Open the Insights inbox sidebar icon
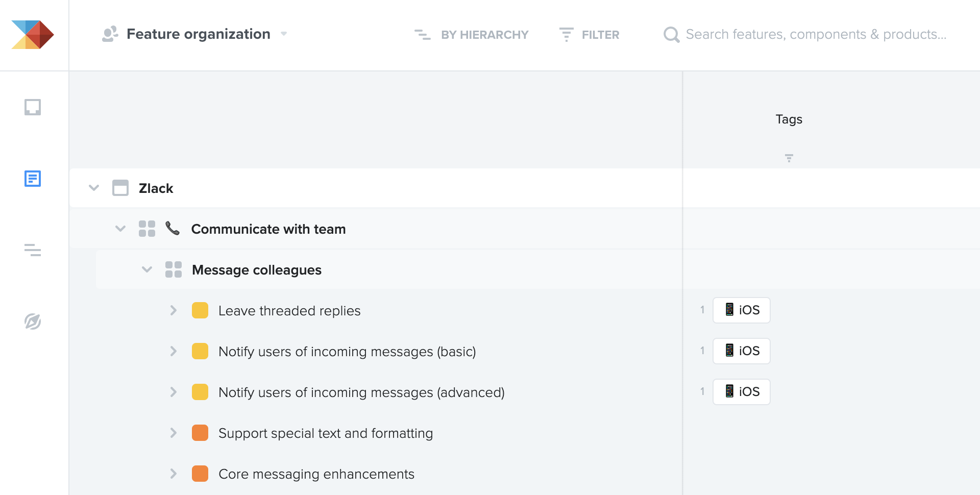This screenshot has width=980, height=495. (x=33, y=107)
